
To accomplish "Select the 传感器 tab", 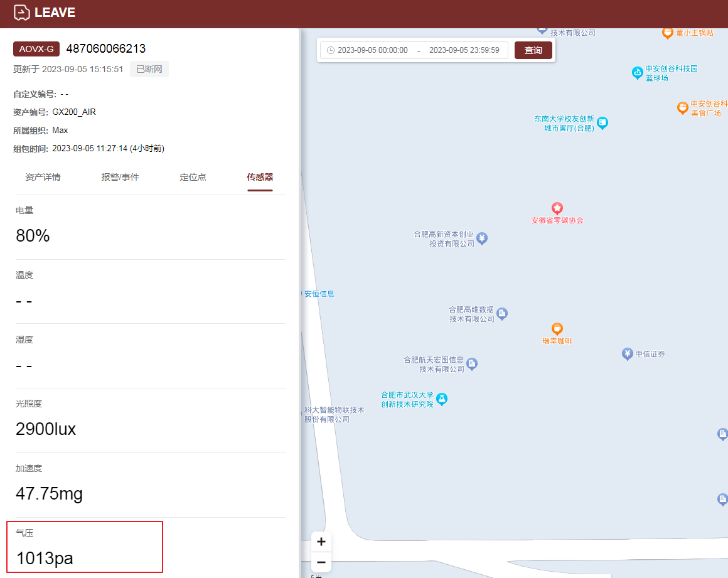I will 260,177.
